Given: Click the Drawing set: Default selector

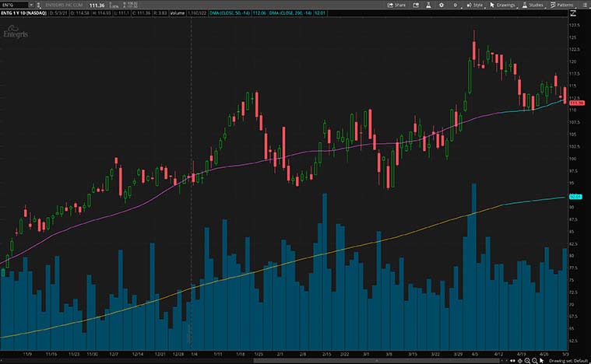Looking at the screenshot, I should tap(567, 360).
